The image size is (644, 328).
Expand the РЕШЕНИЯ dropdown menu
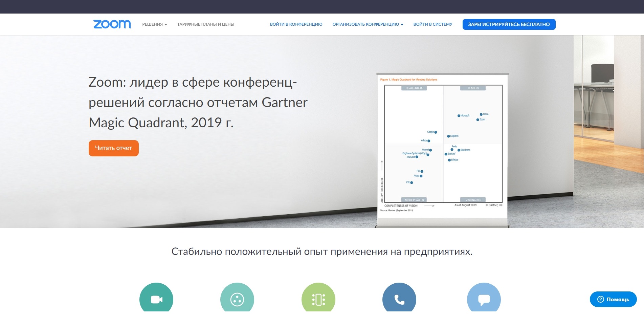tap(155, 24)
